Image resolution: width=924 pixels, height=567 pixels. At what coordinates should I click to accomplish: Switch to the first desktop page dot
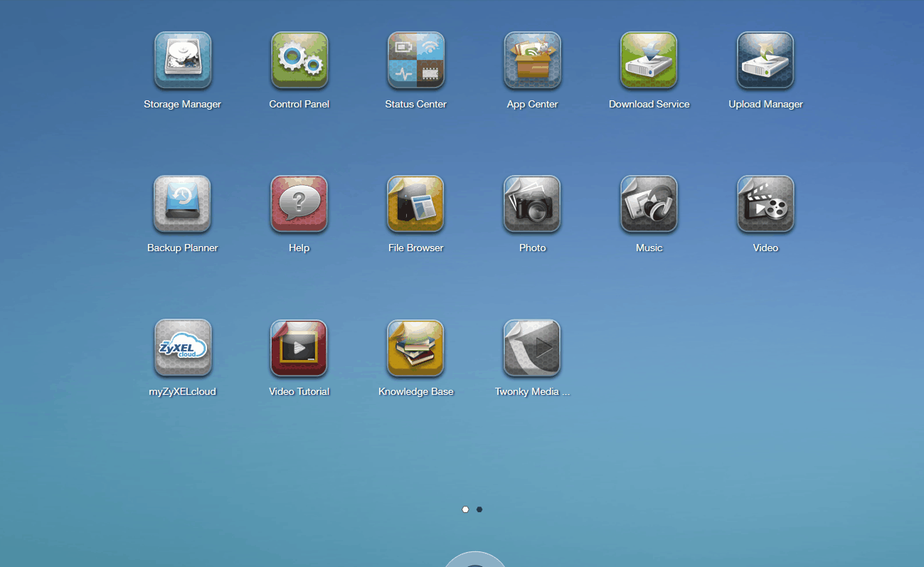pos(465,509)
